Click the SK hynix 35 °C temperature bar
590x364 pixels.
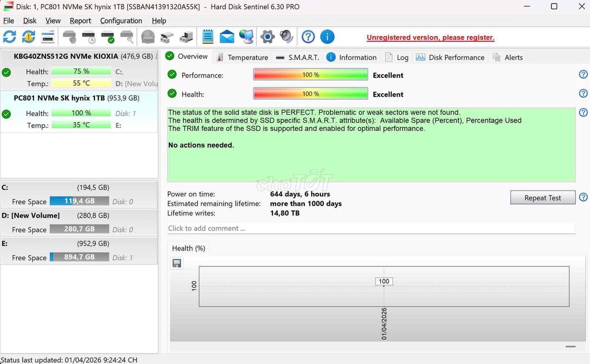point(81,125)
